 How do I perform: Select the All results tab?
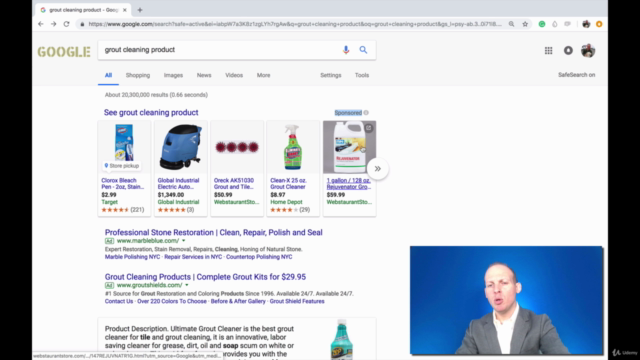pos(108,75)
